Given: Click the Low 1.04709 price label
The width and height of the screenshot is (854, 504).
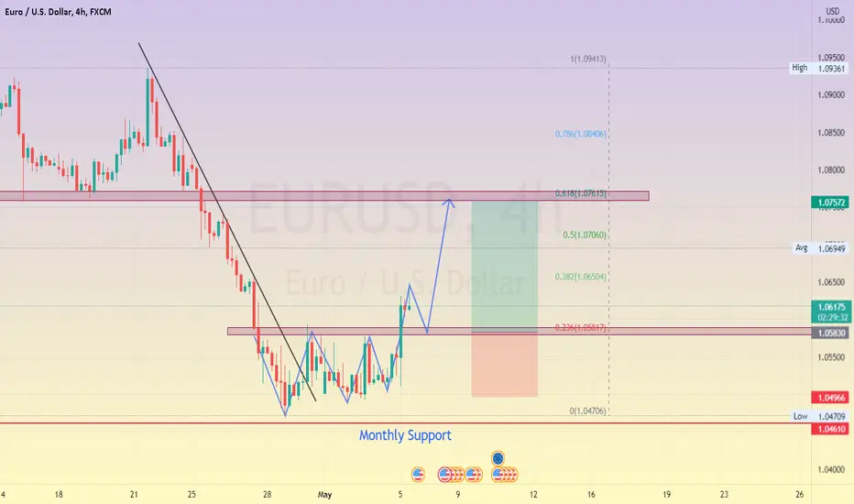Looking at the screenshot, I should [818, 416].
